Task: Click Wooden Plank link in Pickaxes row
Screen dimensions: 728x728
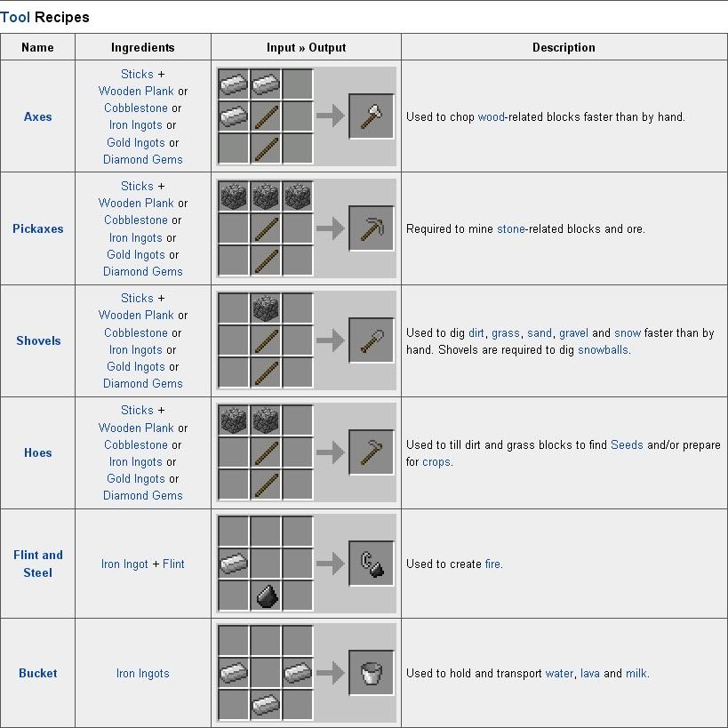Action: pyautogui.click(x=136, y=203)
